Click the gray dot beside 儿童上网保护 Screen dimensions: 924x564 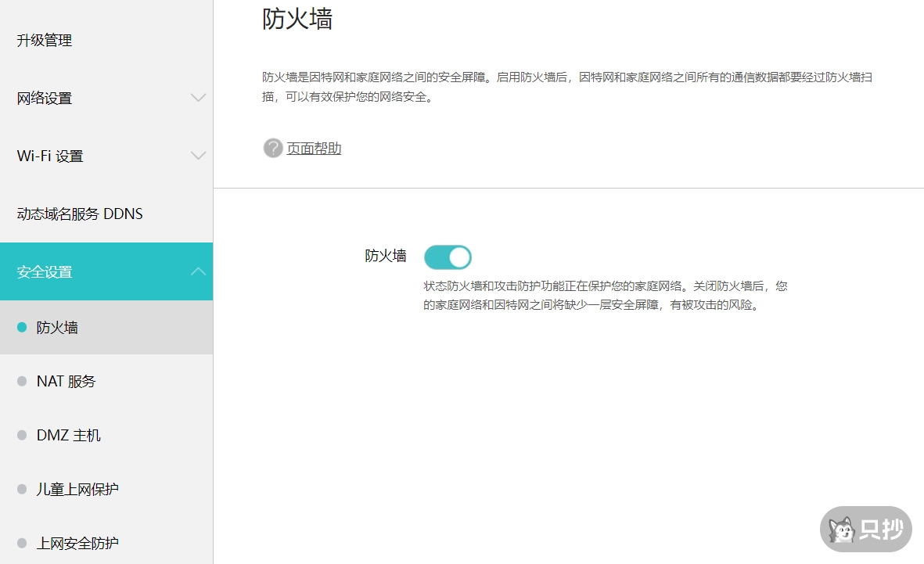click(23, 488)
